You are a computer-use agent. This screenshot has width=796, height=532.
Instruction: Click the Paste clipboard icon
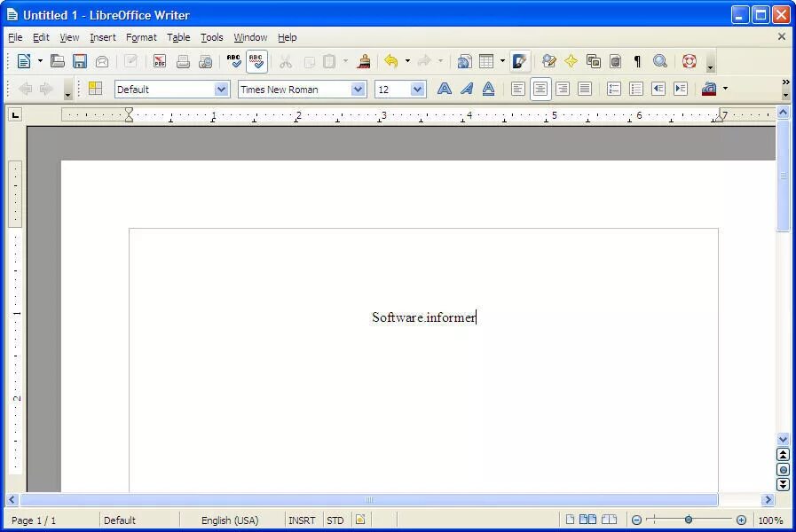coord(329,61)
